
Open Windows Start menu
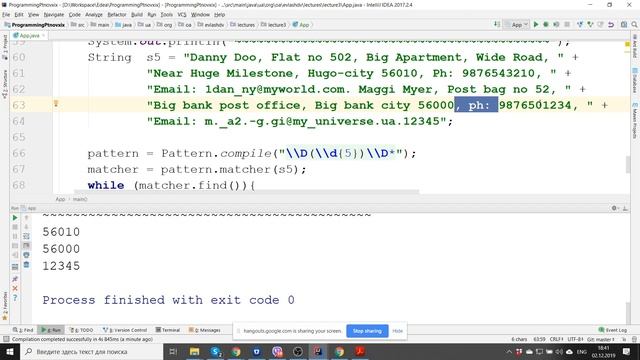pos(10,351)
